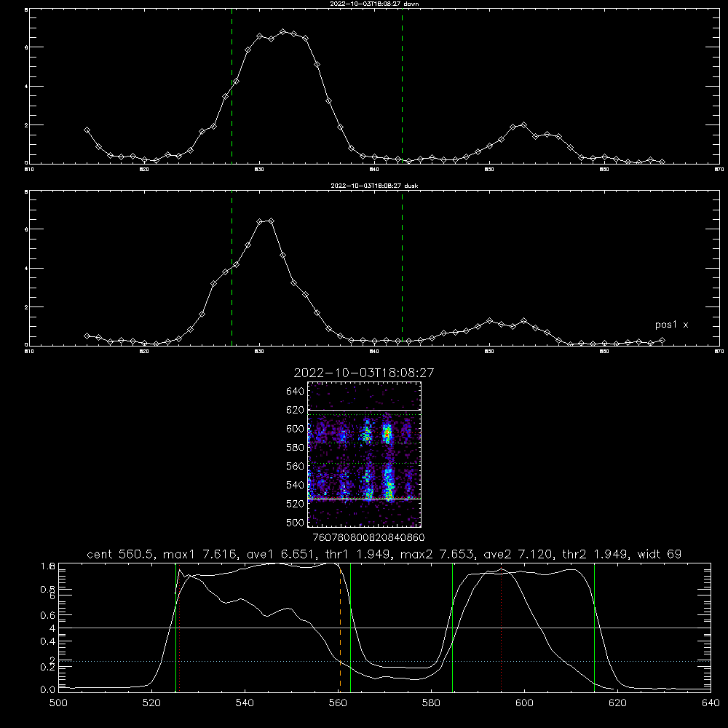The height and width of the screenshot is (728, 728).
Task: Click the leftmost diamond marker on dawn curve
Action: (x=87, y=130)
